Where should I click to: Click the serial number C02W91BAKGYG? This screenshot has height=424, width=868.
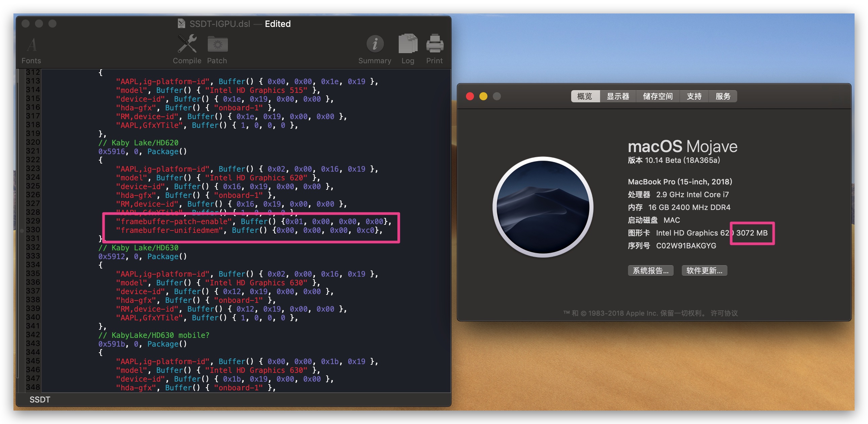(686, 246)
